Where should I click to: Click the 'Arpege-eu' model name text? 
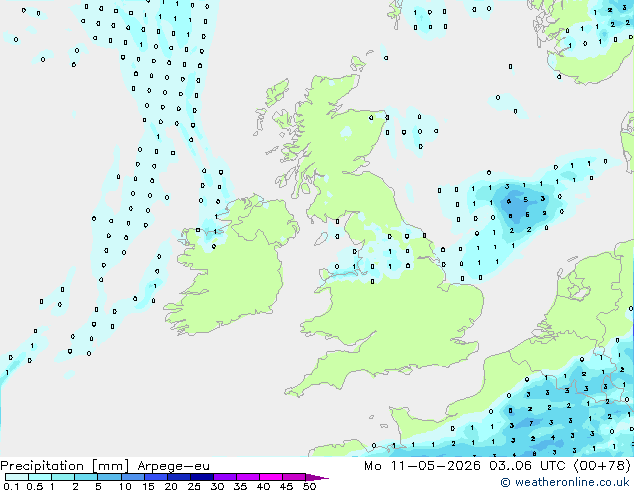[173, 466]
